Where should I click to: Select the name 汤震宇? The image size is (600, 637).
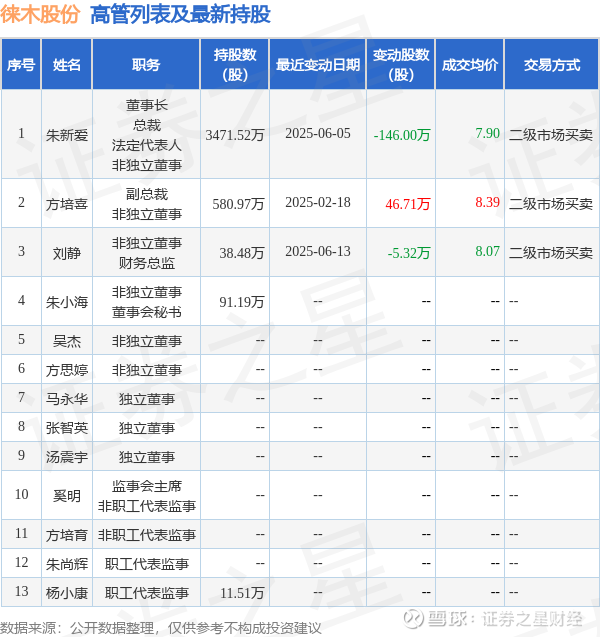(67, 457)
